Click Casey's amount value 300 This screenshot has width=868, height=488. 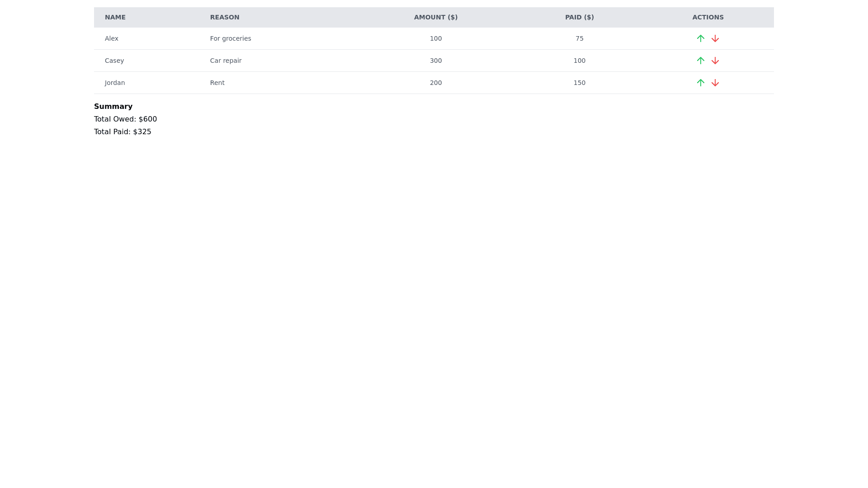click(x=436, y=61)
